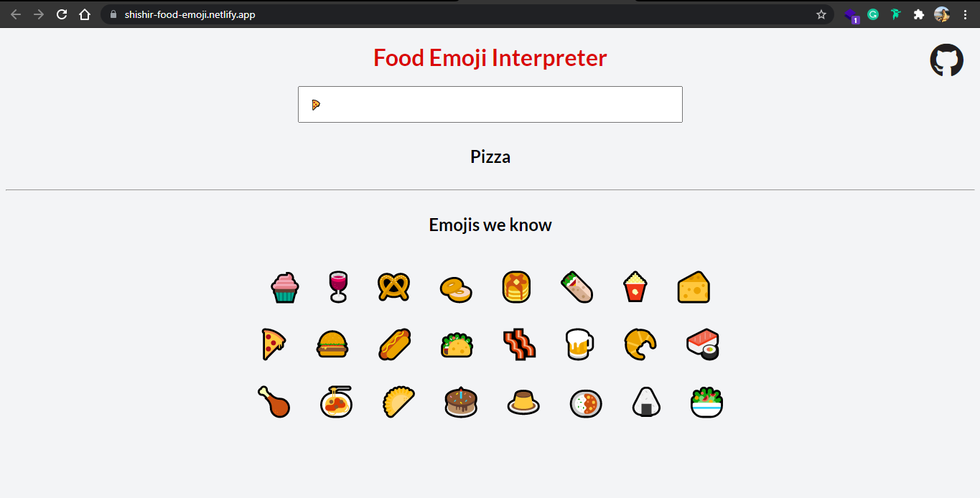Select the cupcake emoji

tap(284, 286)
